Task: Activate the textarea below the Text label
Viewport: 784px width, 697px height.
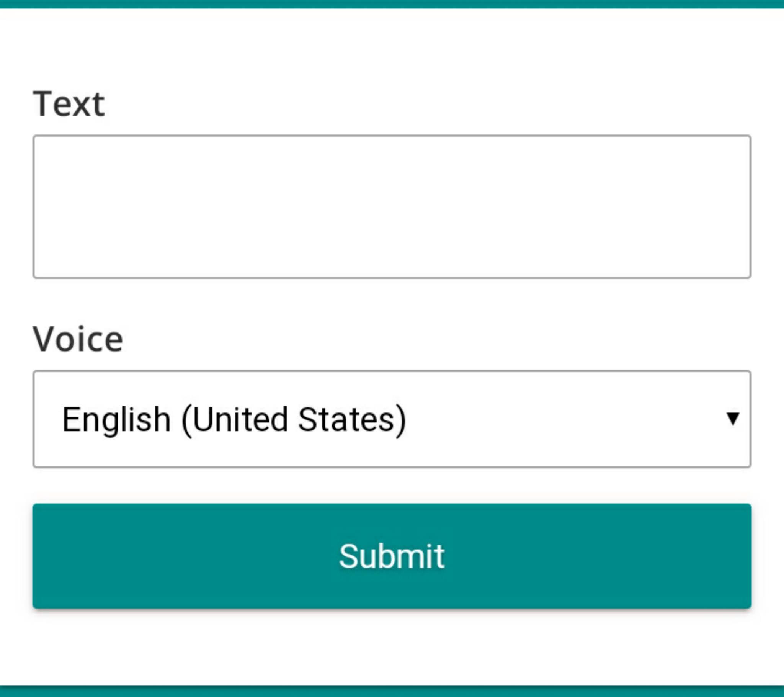Action: pos(392,206)
